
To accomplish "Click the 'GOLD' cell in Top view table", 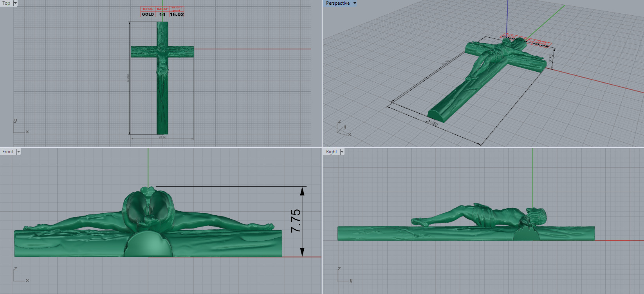I will pyautogui.click(x=148, y=14).
